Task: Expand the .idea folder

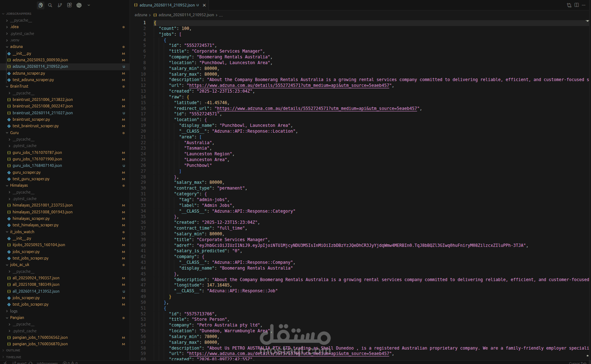Action: 14,27
